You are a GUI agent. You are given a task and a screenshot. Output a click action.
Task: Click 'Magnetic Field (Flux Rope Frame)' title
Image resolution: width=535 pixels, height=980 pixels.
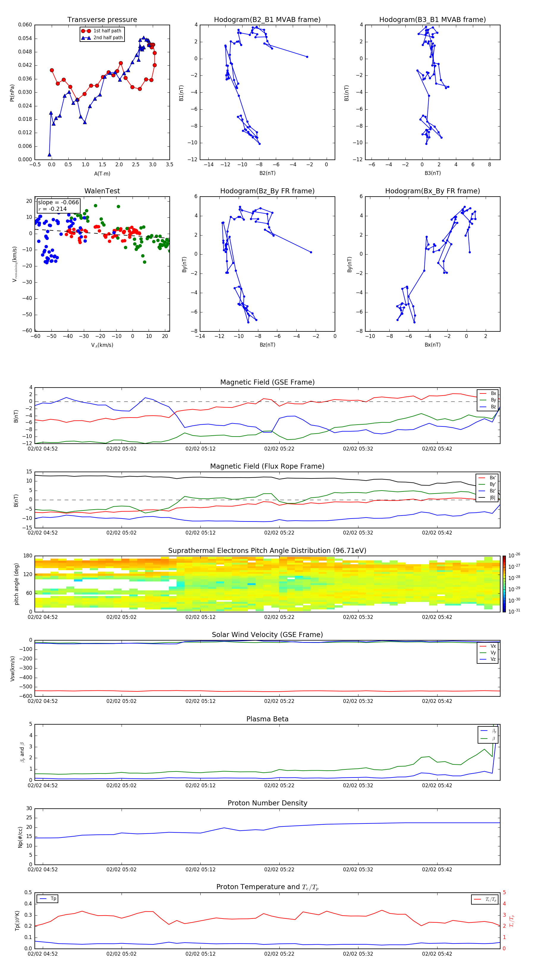(267, 467)
